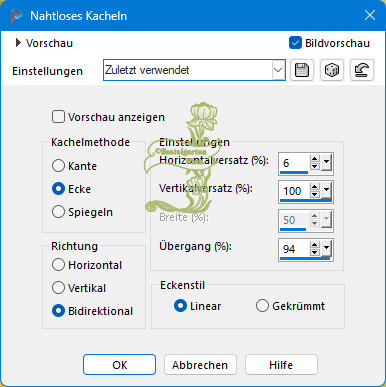Click the save preset floppy disk icon

pyautogui.click(x=302, y=70)
